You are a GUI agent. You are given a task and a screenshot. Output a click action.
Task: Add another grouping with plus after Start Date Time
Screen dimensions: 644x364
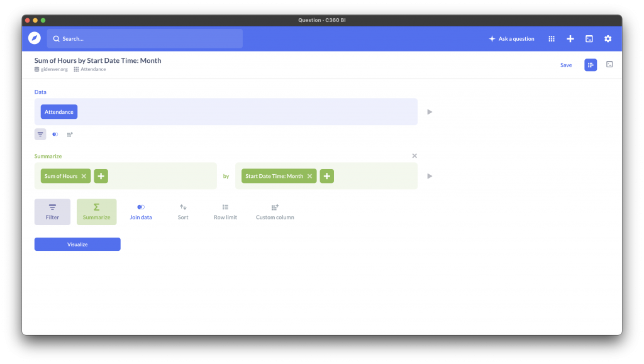(327, 176)
